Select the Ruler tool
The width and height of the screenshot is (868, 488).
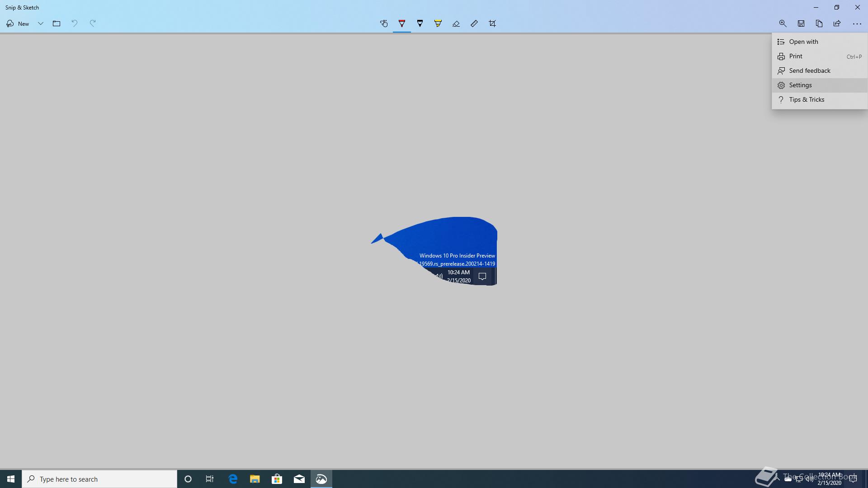474,23
